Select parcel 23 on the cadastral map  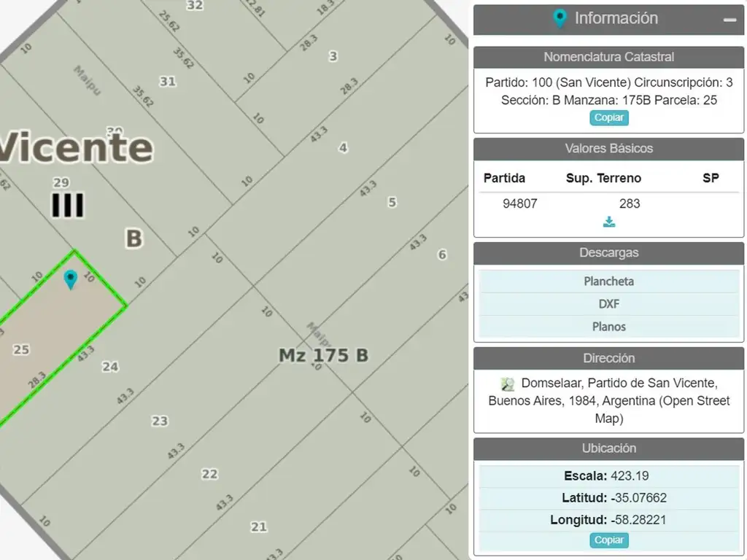160,421
